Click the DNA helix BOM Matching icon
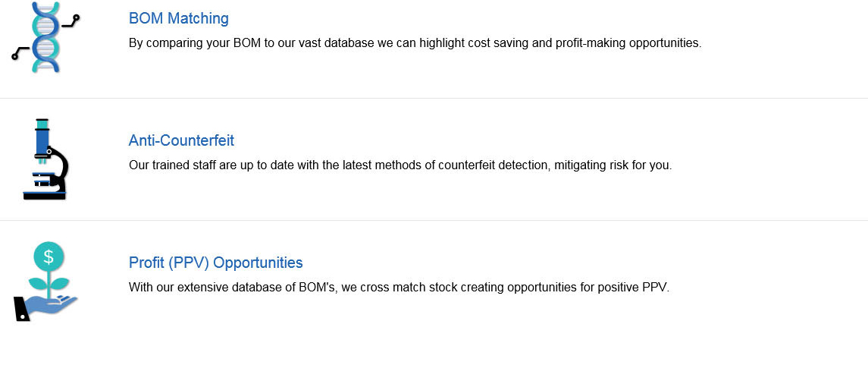 [x=45, y=37]
